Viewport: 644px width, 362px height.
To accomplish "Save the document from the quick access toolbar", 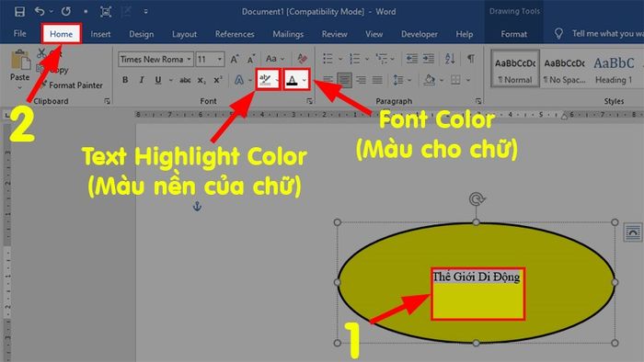I will pos(19,11).
